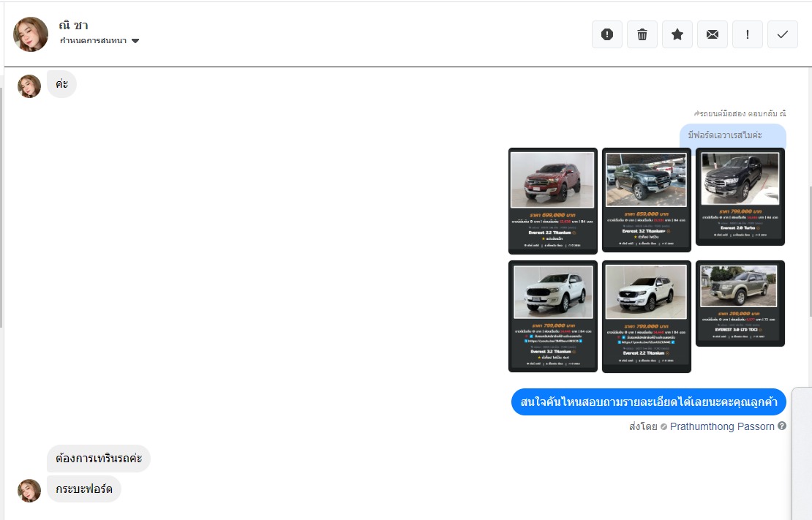Star this conversation with the star icon
This screenshot has height=520, width=812.
coord(677,34)
